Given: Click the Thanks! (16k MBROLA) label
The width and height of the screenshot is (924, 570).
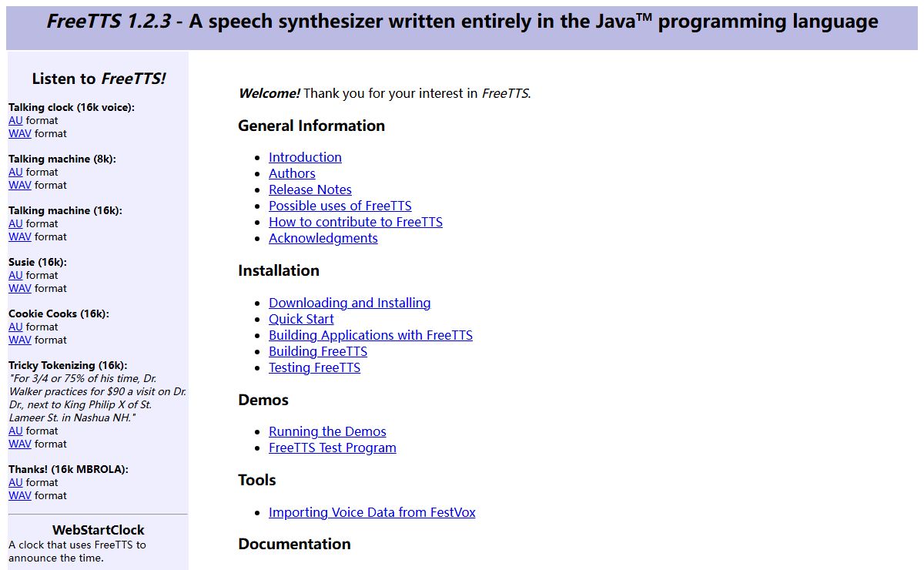Looking at the screenshot, I should pos(69,469).
